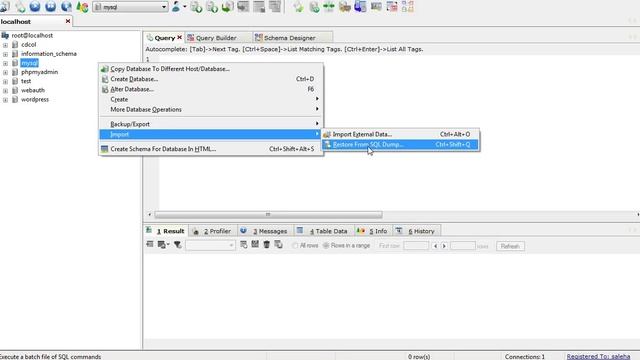Select the Rows in a range radio button
This screenshot has width=640, height=360.
point(326,246)
